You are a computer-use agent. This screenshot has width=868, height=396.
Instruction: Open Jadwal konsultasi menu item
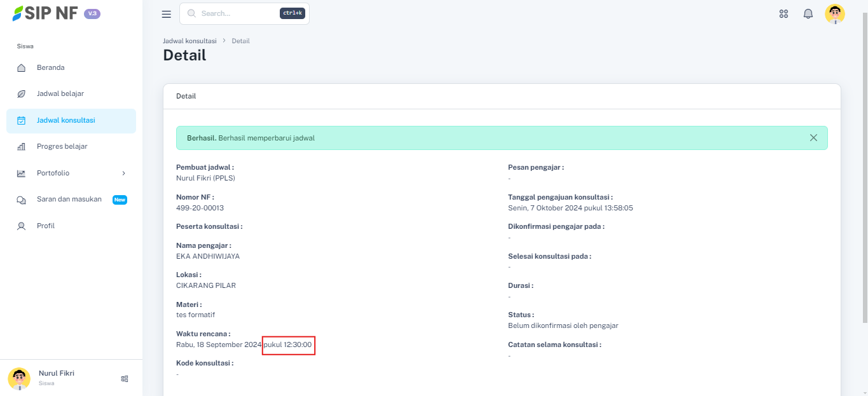(x=66, y=120)
